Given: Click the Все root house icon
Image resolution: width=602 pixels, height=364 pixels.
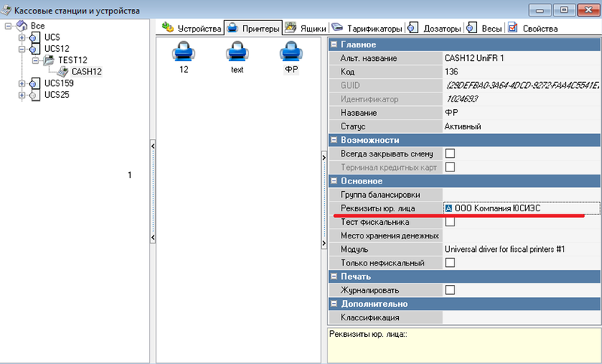Looking at the screenshot, I should [22, 26].
